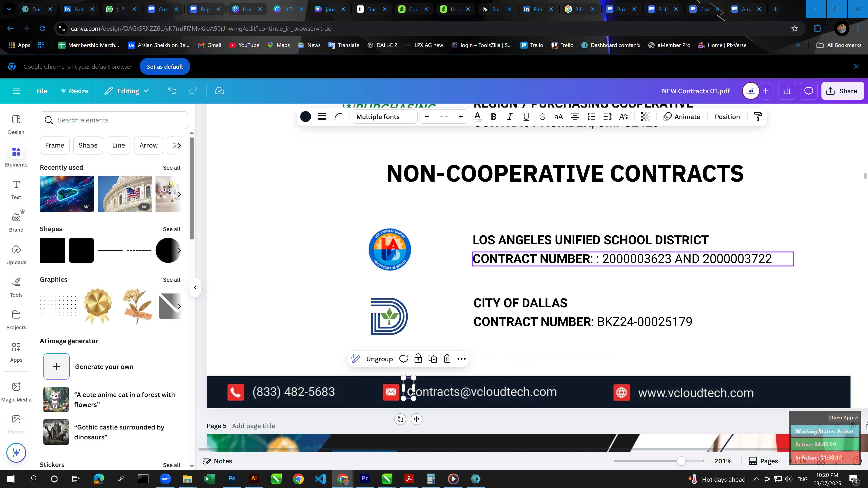Open the fill color swatch

305,117
